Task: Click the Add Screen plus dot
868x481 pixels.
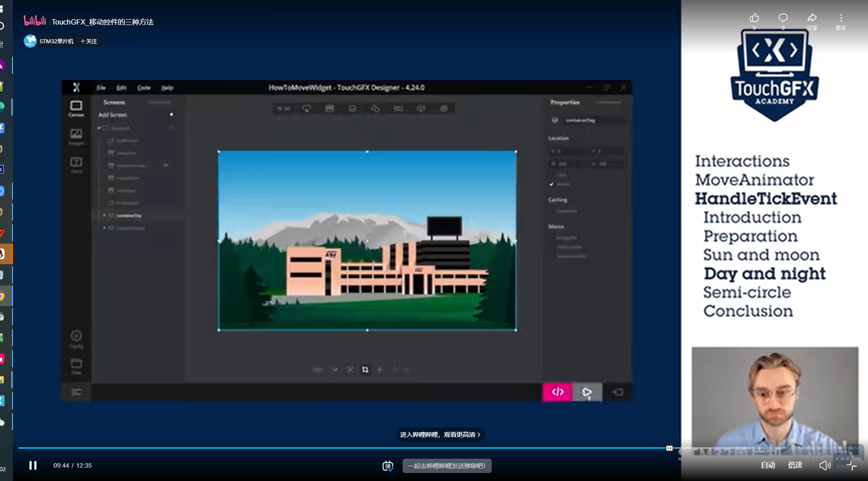Action: (x=171, y=115)
